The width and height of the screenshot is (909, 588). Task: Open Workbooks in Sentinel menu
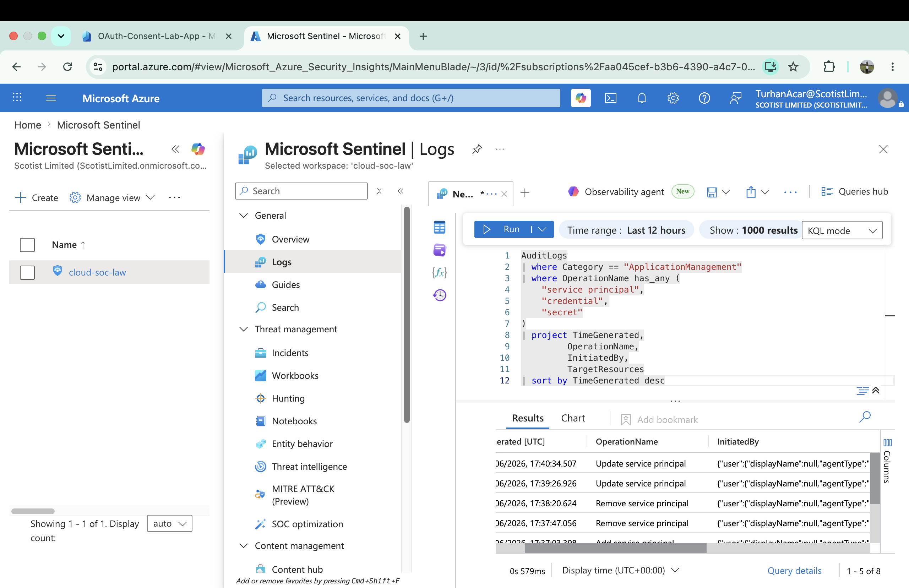(295, 376)
